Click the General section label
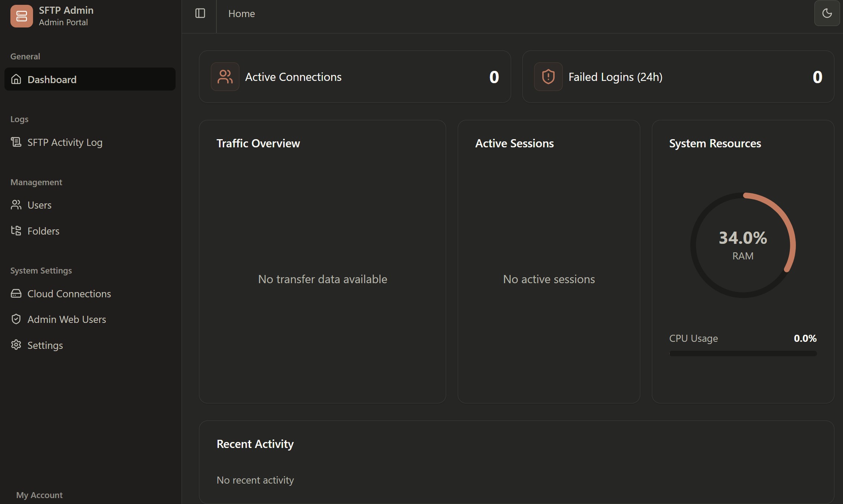 [x=25, y=56]
